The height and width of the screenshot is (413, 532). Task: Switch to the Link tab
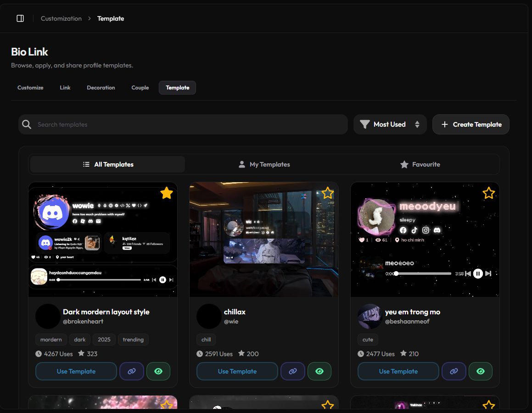pyautogui.click(x=65, y=88)
